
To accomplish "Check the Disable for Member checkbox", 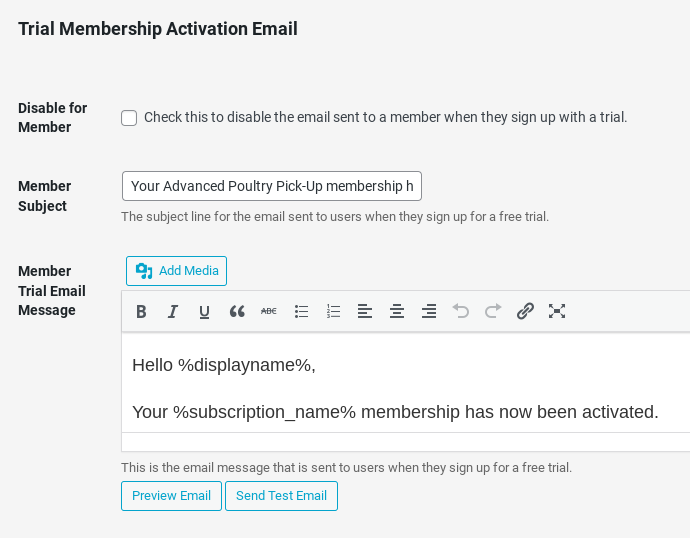I will pyautogui.click(x=129, y=118).
